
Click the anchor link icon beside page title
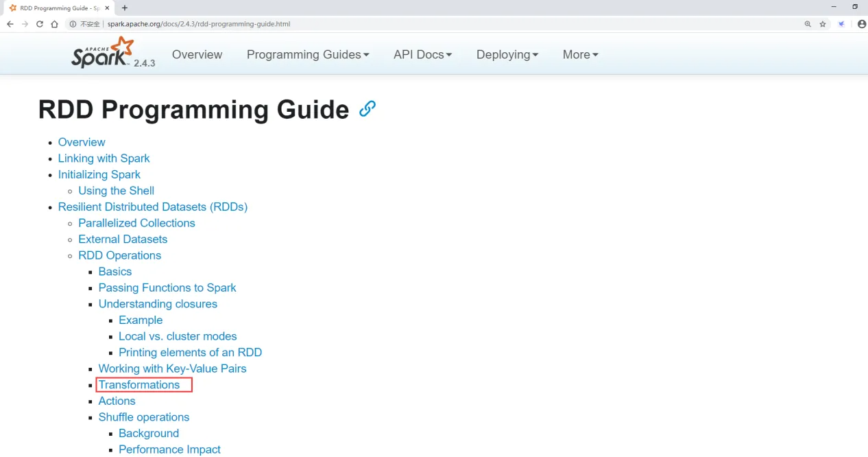367,109
